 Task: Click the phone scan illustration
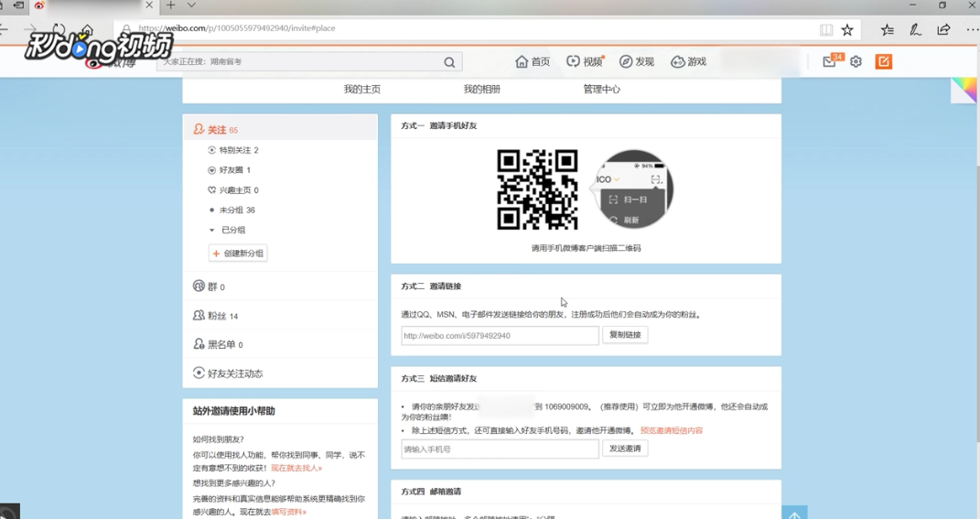point(633,189)
